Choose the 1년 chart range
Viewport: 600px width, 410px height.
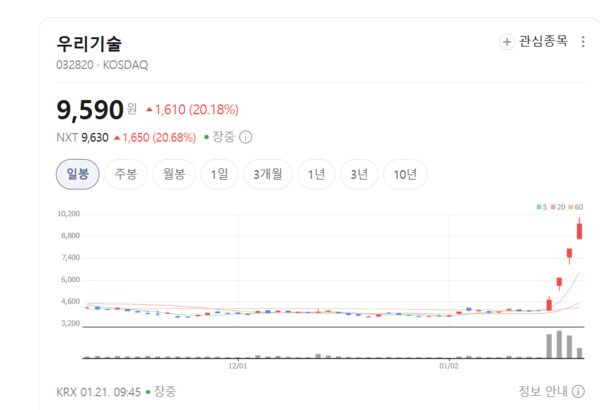(316, 175)
